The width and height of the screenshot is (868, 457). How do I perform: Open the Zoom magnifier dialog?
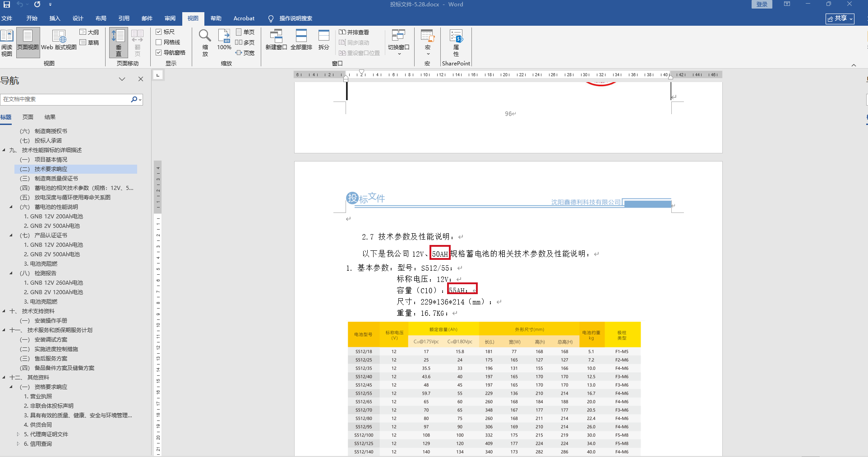click(x=205, y=42)
